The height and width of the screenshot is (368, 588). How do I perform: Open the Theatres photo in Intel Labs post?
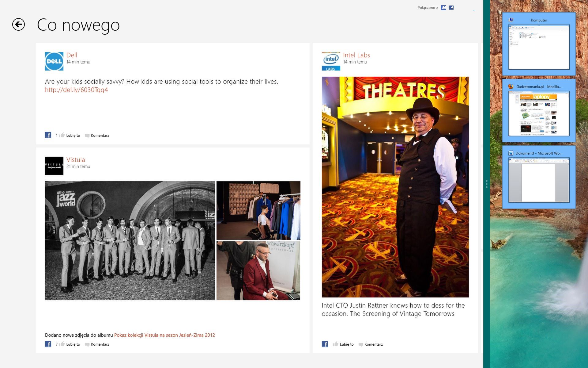tap(395, 187)
